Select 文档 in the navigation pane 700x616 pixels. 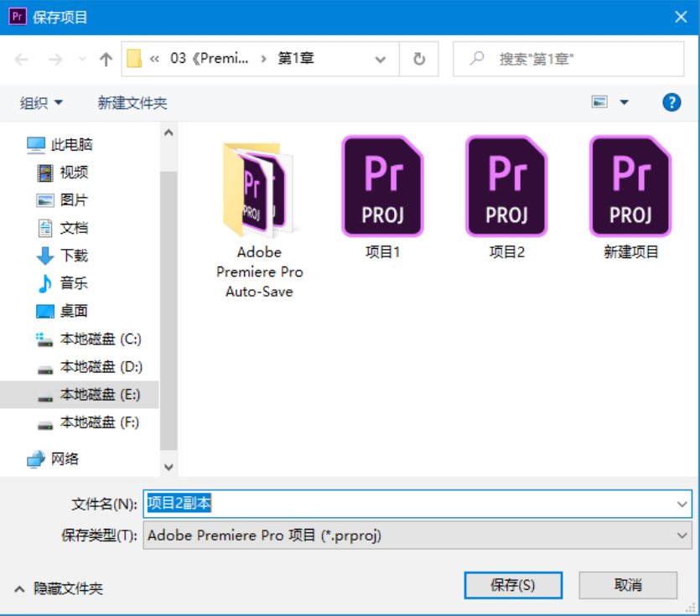click(x=63, y=228)
